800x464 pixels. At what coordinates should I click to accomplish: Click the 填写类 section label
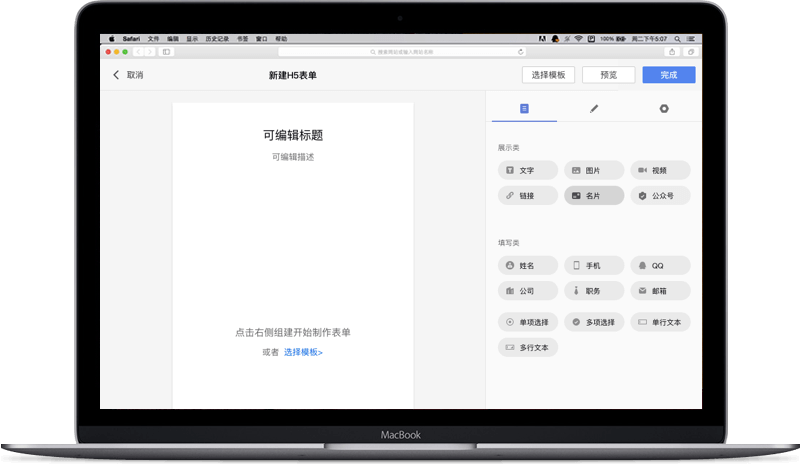(x=508, y=243)
